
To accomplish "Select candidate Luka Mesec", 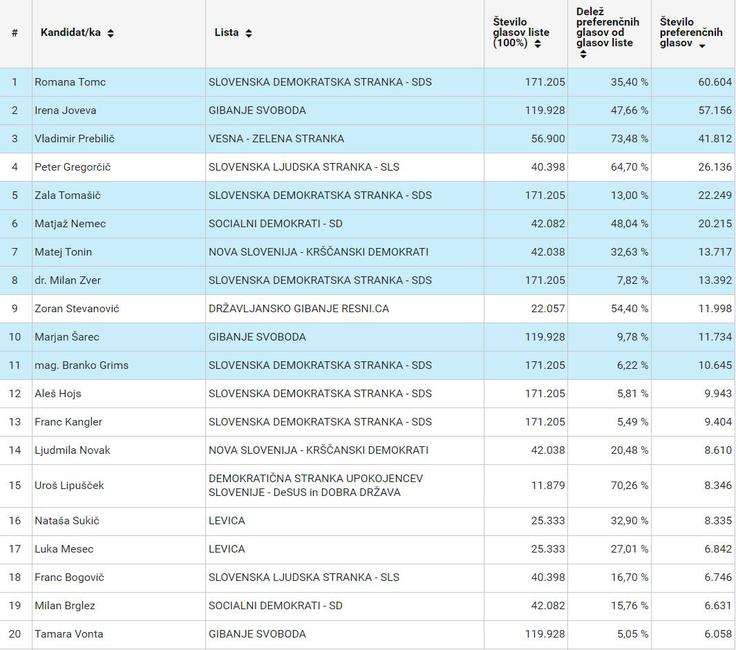I will click(64, 549).
